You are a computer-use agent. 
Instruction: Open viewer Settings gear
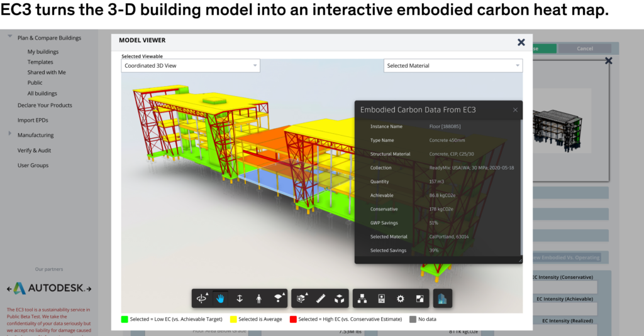tap(401, 299)
